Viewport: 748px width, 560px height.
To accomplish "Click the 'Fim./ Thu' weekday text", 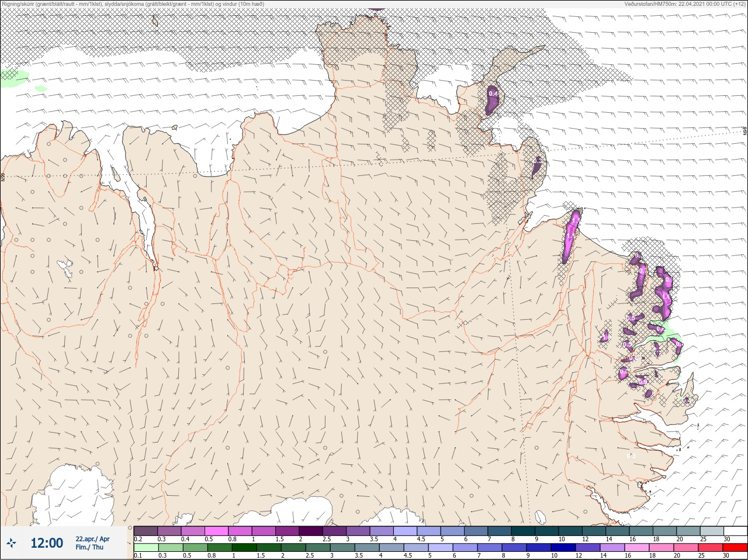I will point(89,547).
